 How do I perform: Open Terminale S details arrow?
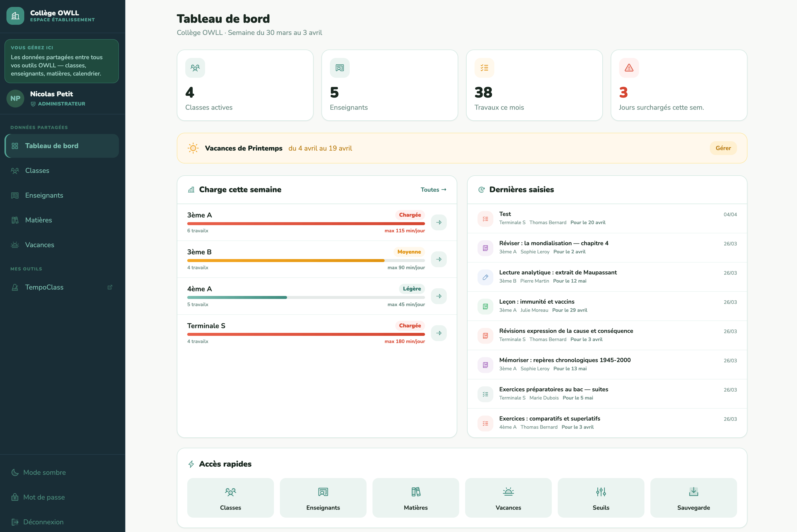pos(439,334)
